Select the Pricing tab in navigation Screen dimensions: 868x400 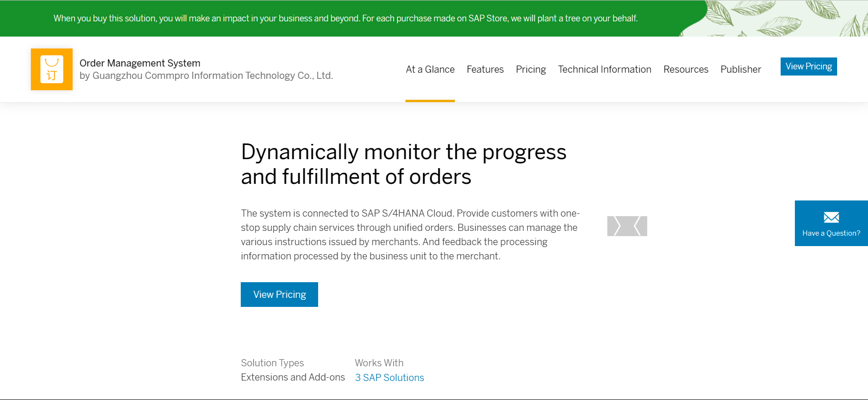click(530, 69)
